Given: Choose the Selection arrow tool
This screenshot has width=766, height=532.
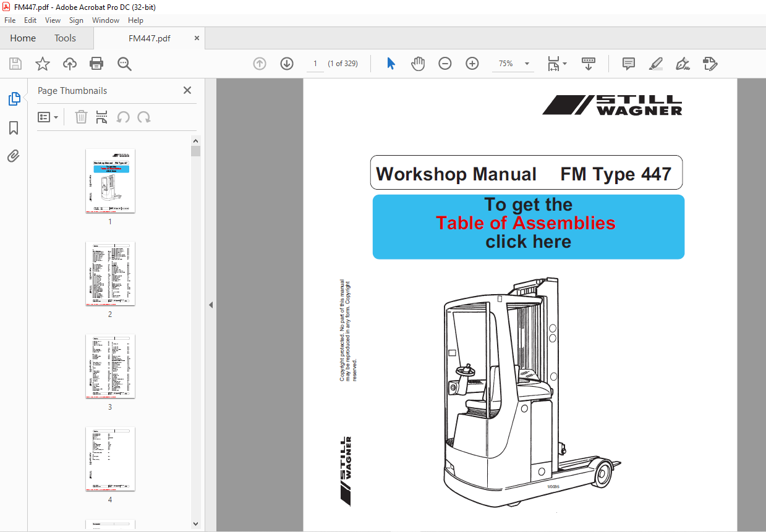Looking at the screenshot, I should click(x=391, y=64).
